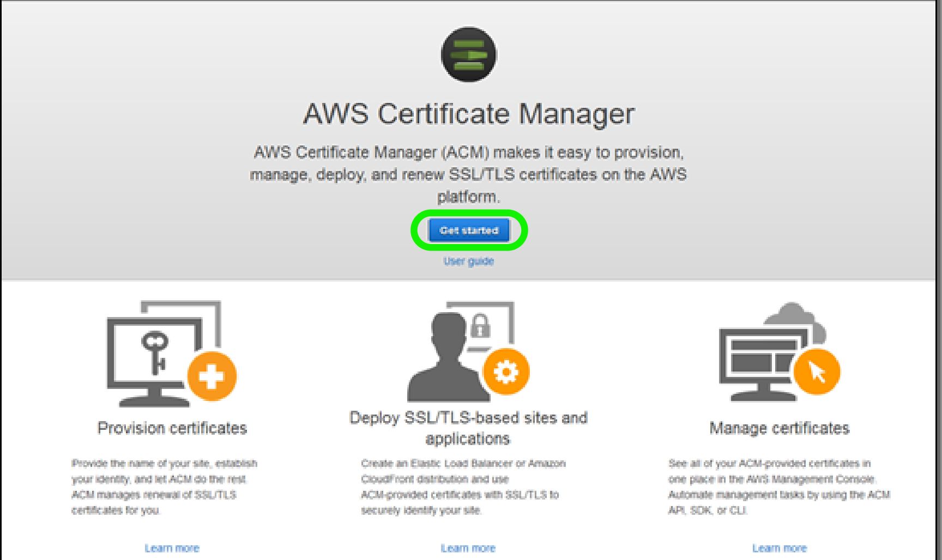
Task: Open Learn more under Provision certificates
Action: [x=172, y=548]
